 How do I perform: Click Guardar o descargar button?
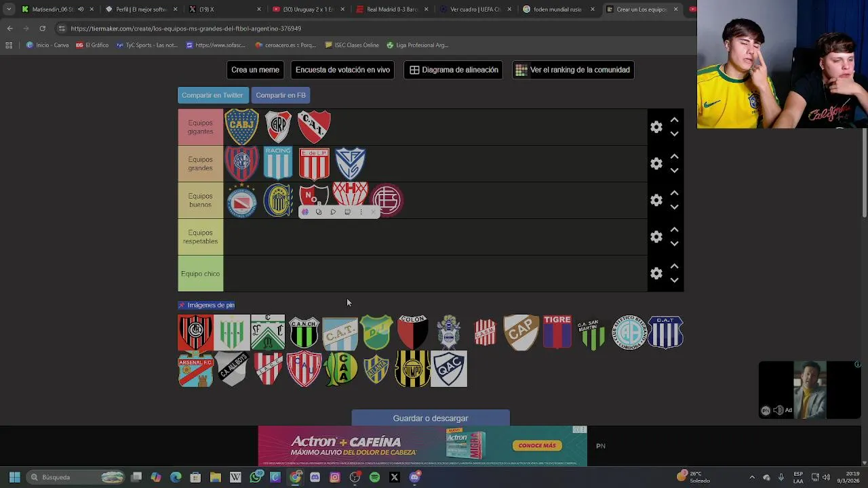point(431,418)
